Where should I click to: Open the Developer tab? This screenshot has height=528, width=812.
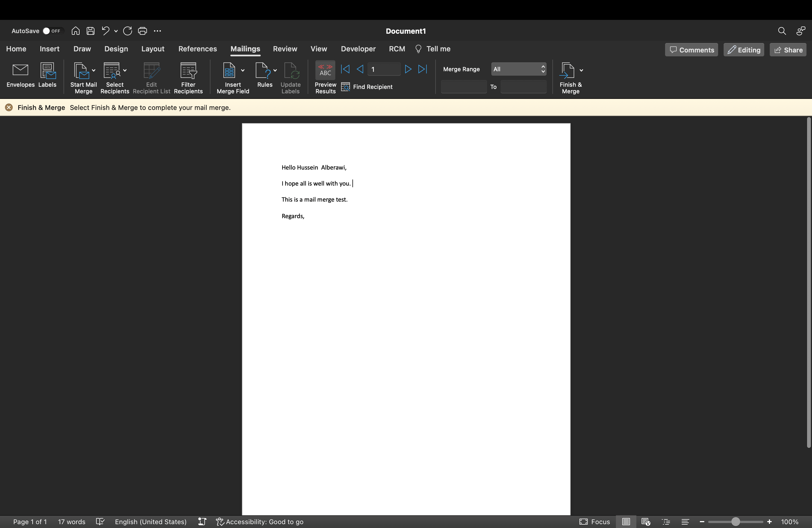coord(358,49)
